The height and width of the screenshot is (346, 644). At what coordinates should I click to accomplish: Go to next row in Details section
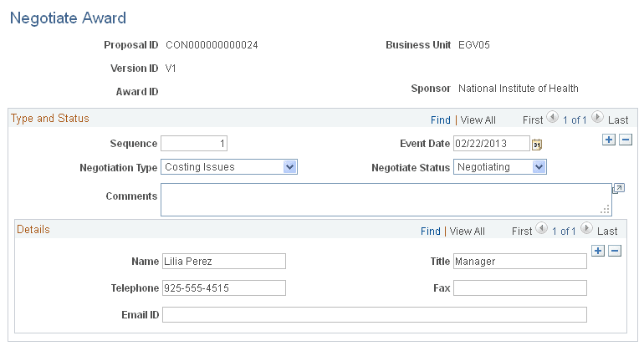[587, 230]
